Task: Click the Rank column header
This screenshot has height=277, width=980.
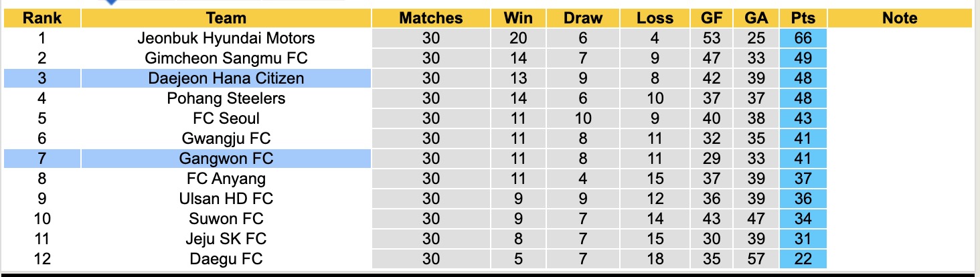Action: [x=42, y=18]
